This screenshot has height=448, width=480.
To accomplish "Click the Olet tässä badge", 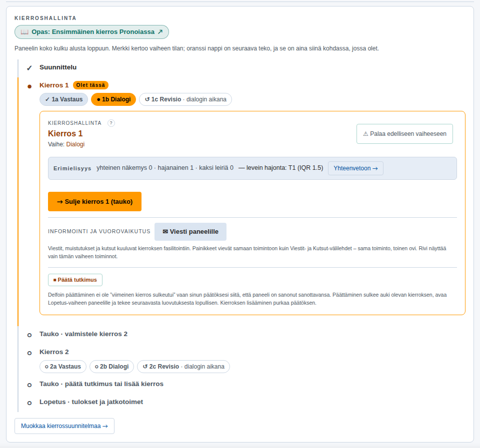I will click(90, 85).
